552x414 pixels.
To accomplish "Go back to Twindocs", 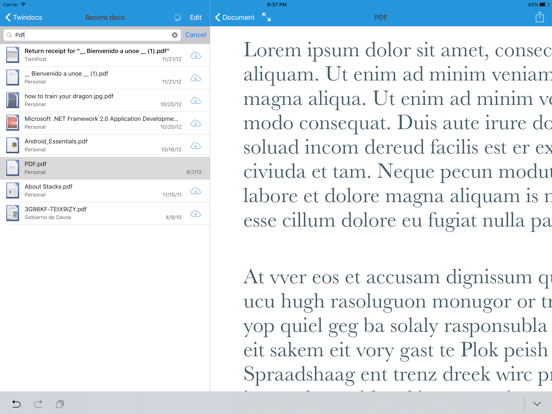I will pos(23,17).
